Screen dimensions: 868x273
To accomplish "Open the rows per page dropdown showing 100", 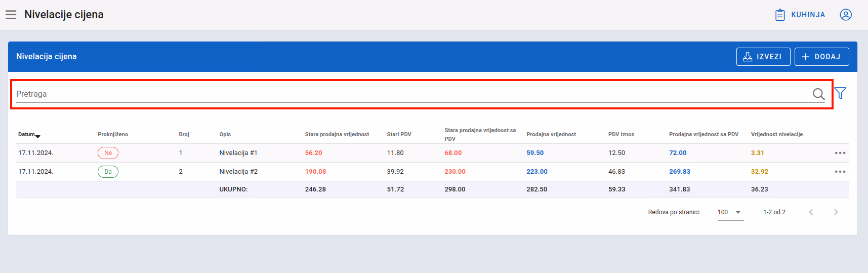I will tap(730, 212).
